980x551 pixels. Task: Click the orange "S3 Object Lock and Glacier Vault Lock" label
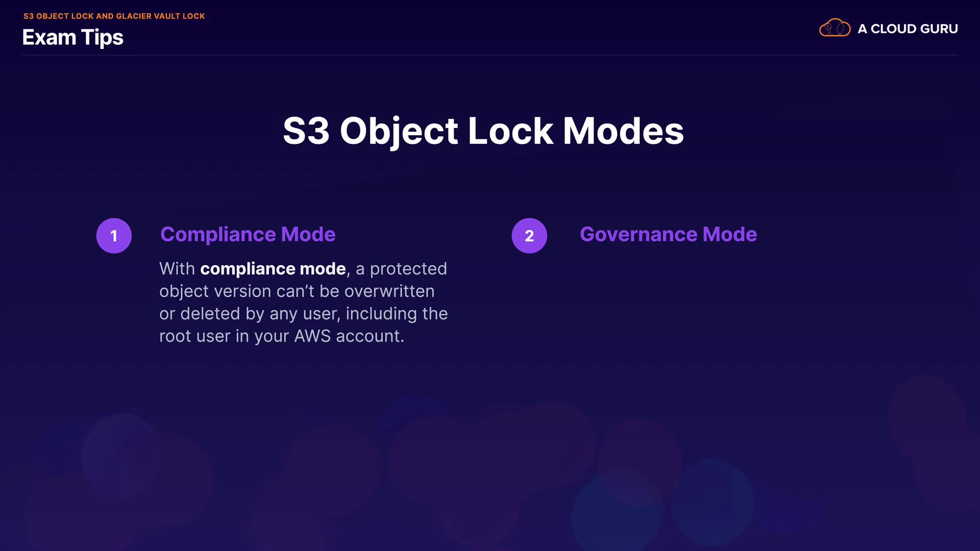pos(114,16)
